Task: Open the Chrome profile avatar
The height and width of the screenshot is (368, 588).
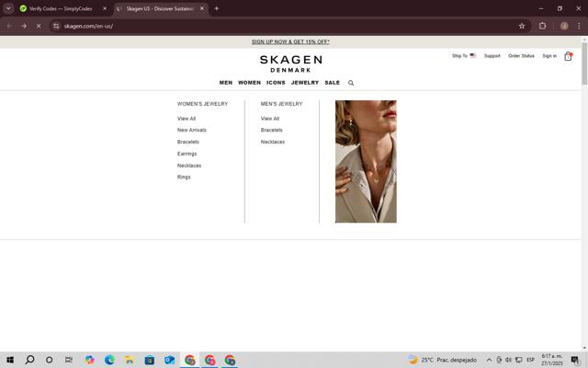Action: click(x=564, y=26)
